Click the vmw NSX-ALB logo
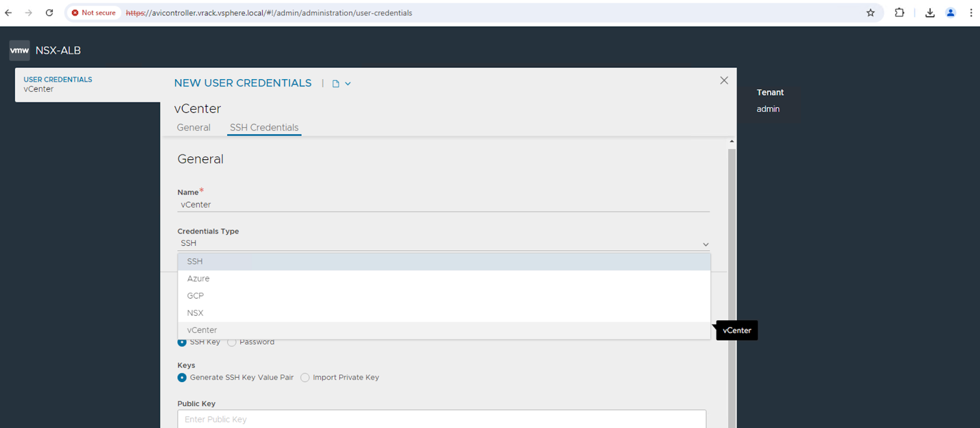 coord(19,50)
